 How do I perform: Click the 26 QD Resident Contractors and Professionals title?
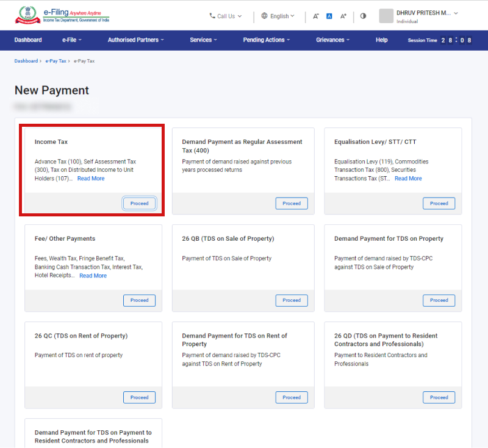point(386,340)
